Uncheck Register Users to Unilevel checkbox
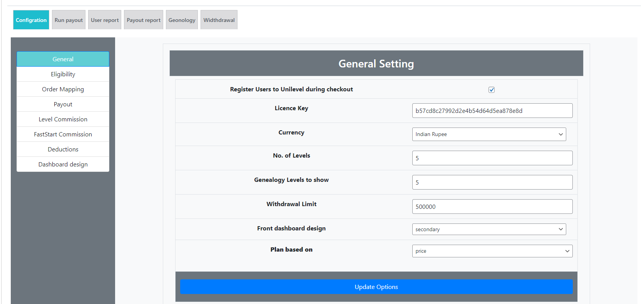644x304 pixels. coord(492,90)
